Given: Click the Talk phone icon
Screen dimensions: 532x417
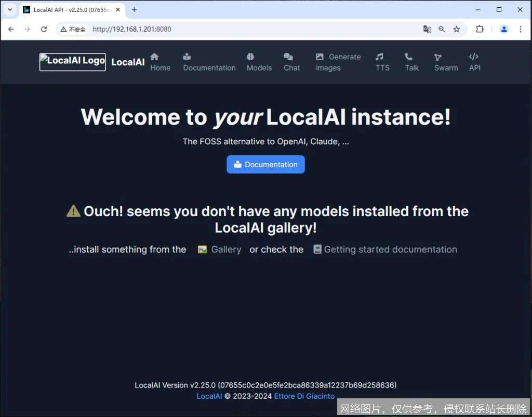Looking at the screenshot, I should tap(408, 57).
